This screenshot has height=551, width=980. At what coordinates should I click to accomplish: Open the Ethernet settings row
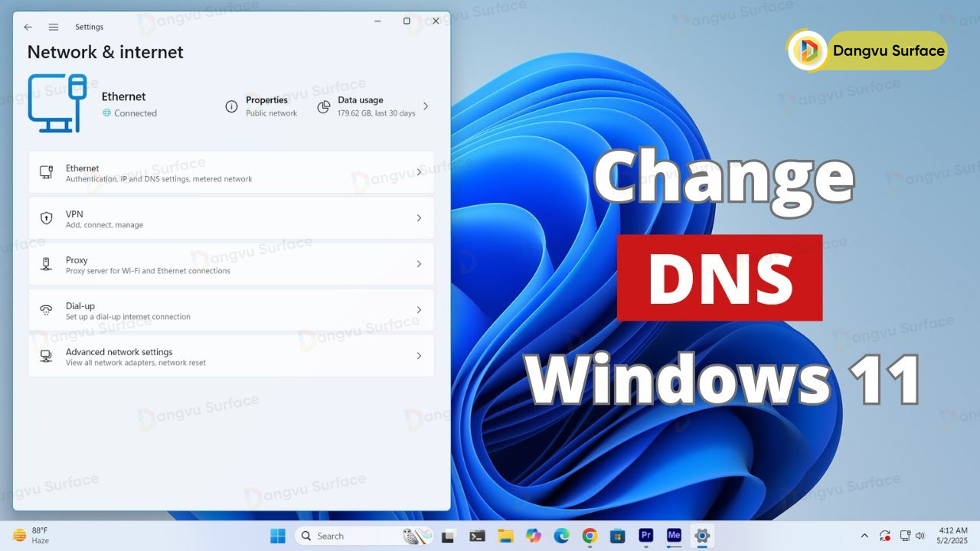click(231, 172)
